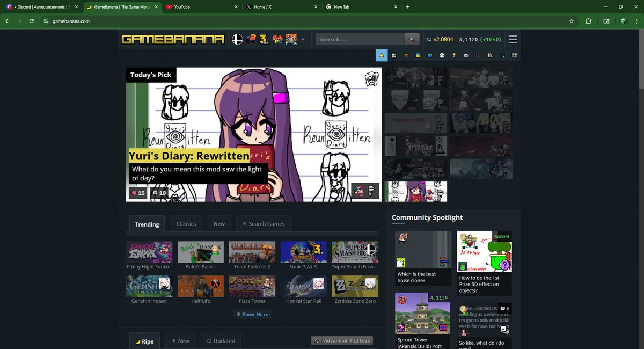Switch to the Discord #announcements browser tab
The width and height of the screenshot is (644, 349).
(41, 7)
